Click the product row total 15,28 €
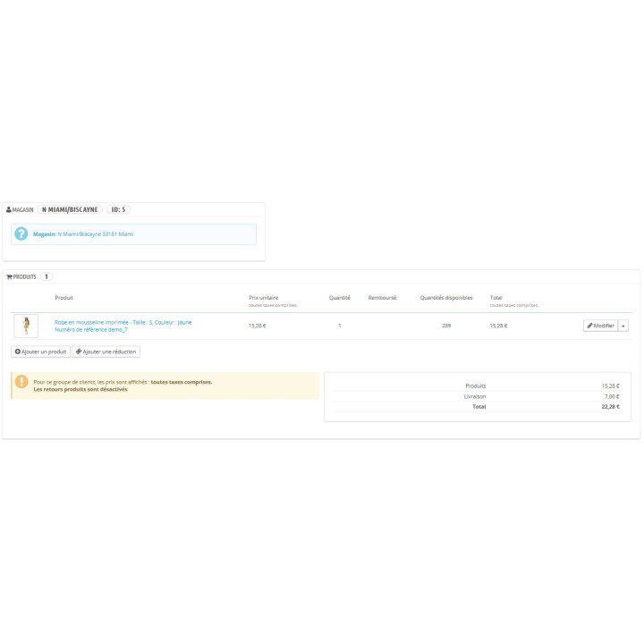The width and height of the screenshot is (644, 644). point(498,326)
